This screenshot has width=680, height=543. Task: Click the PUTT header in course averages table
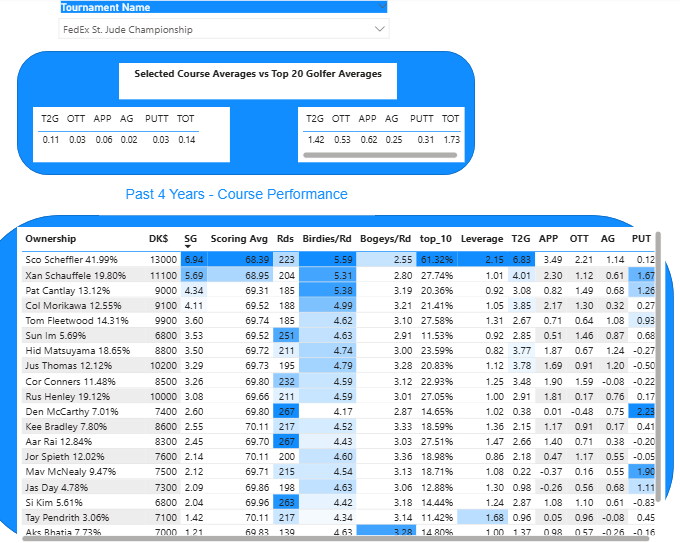coord(157,118)
